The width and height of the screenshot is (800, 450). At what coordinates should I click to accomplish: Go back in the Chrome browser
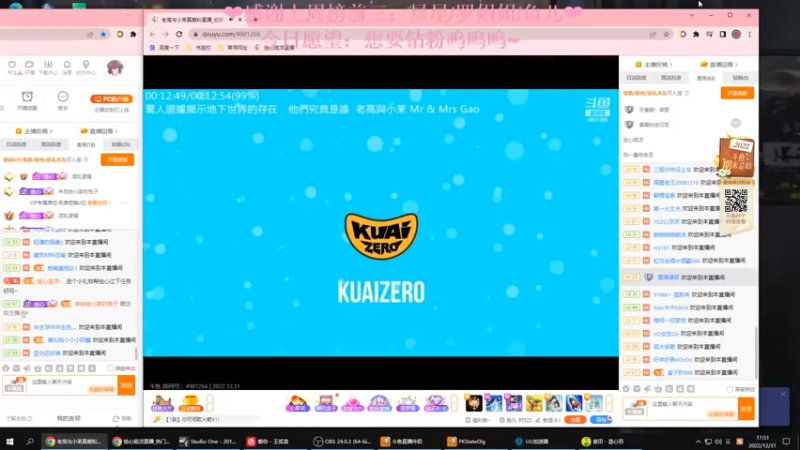pos(153,34)
